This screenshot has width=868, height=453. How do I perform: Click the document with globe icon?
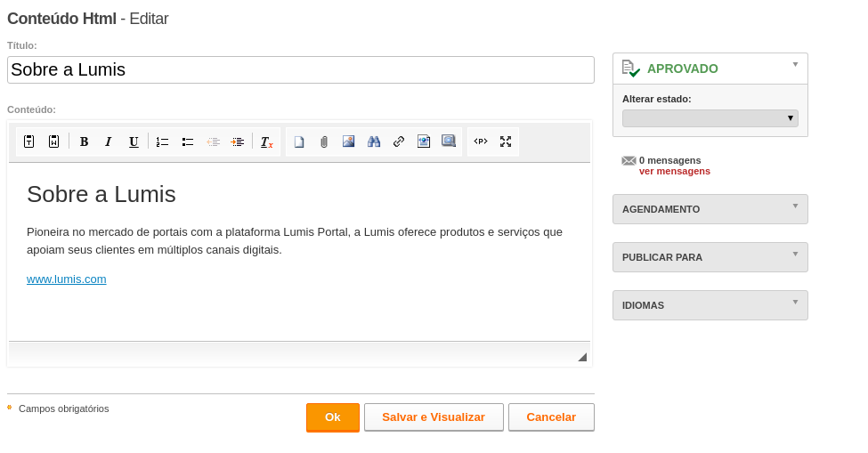tap(424, 142)
